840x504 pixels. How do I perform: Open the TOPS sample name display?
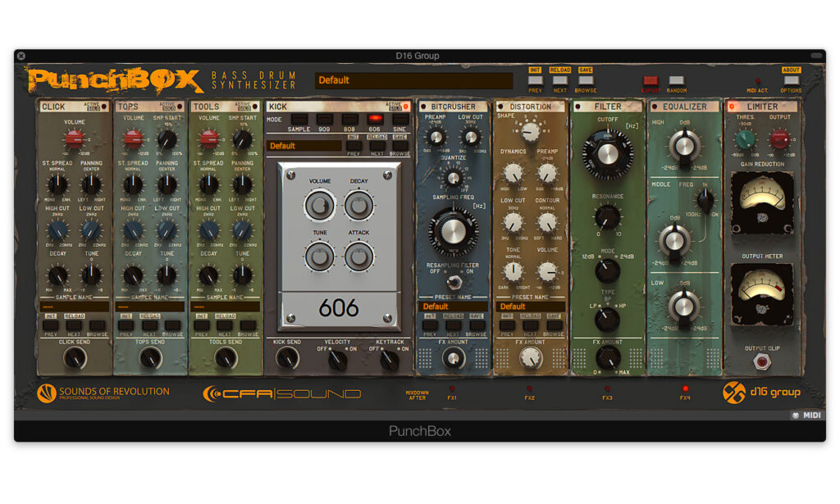click(150, 306)
